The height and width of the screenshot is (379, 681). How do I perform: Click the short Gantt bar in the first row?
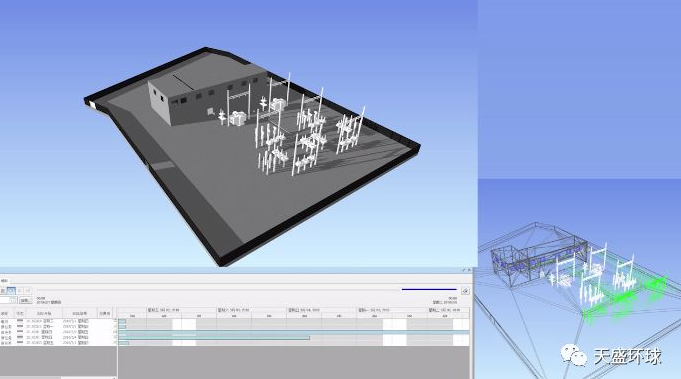pyautogui.click(x=122, y=322)
